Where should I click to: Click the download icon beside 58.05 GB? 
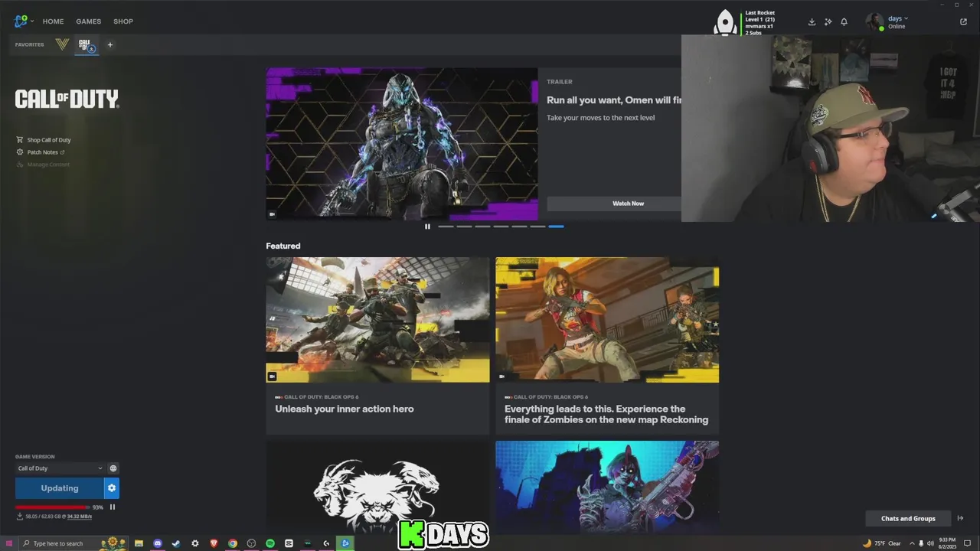tap(19, 517)
